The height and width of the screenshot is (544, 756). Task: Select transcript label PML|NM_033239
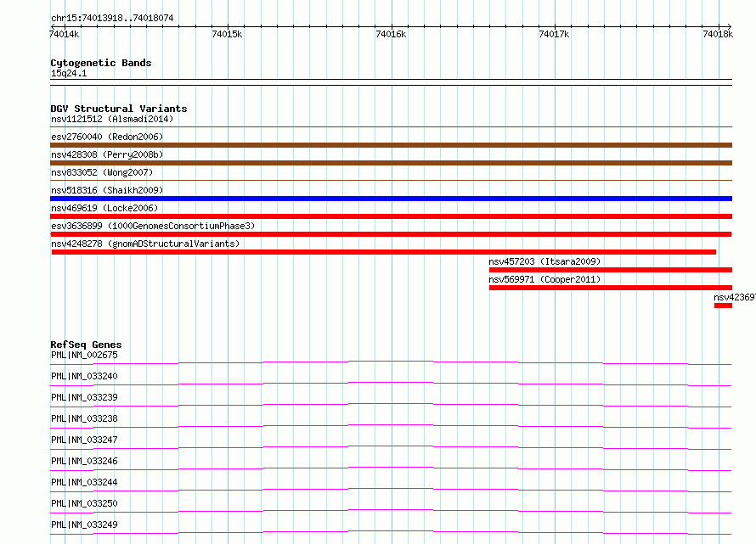point(84,397)
